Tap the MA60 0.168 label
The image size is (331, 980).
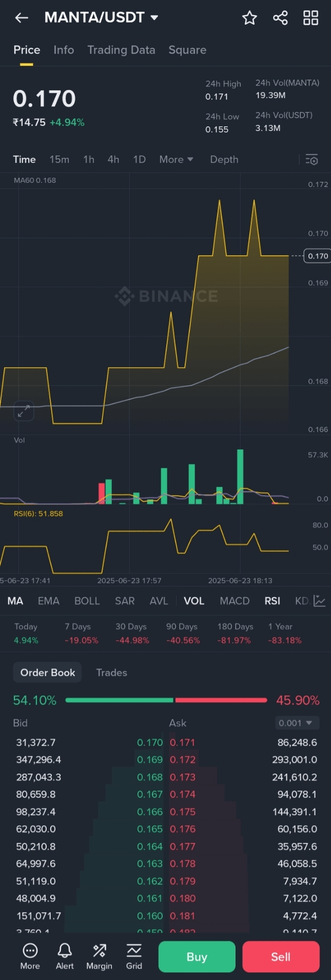tap(35, 180)
